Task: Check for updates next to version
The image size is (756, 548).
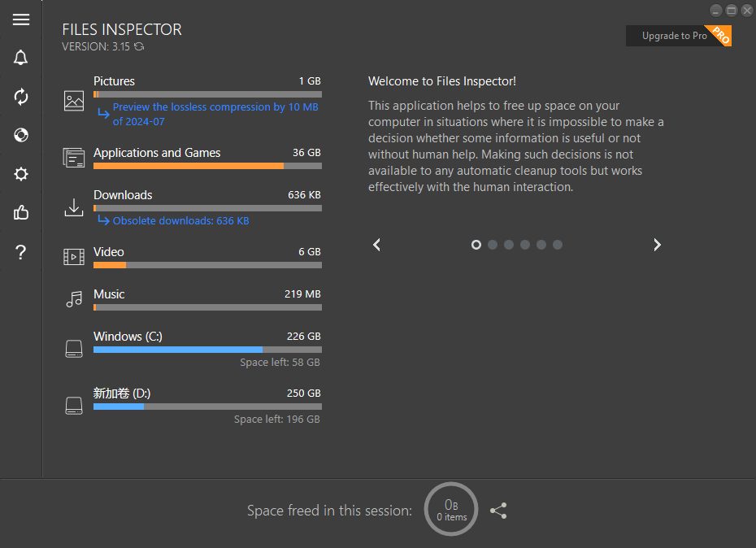Action: [x=139, y=46]
